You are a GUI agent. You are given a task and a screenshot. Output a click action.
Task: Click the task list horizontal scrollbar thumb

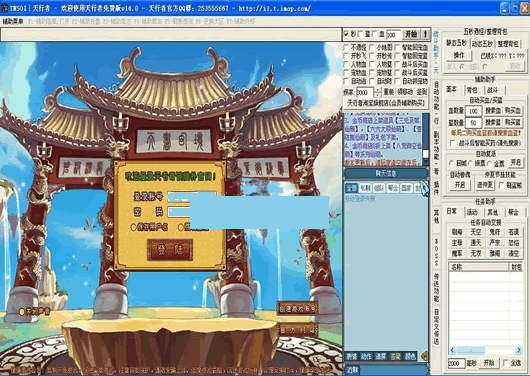click(x=471, y=350)
